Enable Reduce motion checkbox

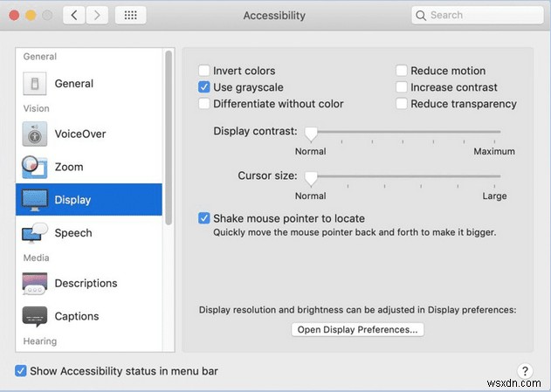pos(402,71)
